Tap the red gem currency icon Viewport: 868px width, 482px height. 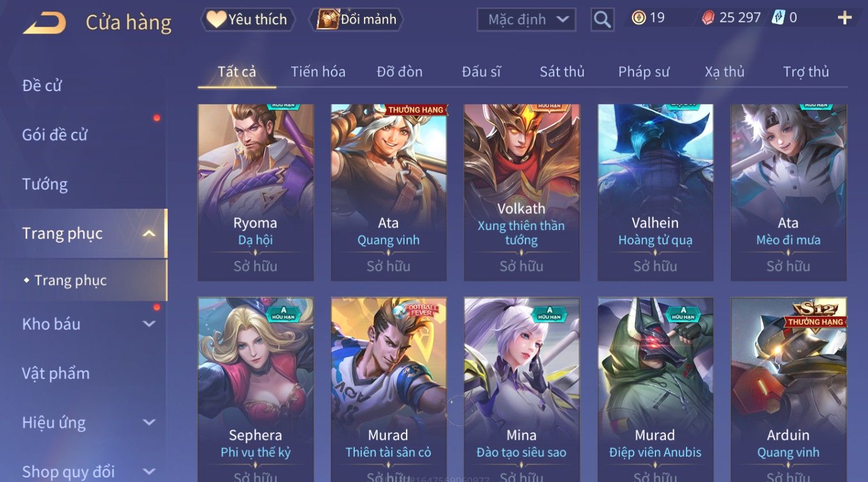click(708, 18)
